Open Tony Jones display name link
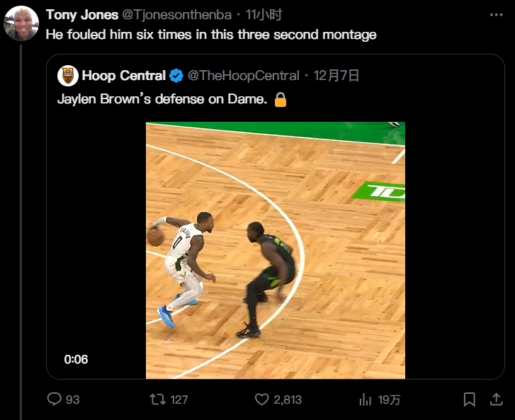This screenshot has width=515, height=420. 81,15
